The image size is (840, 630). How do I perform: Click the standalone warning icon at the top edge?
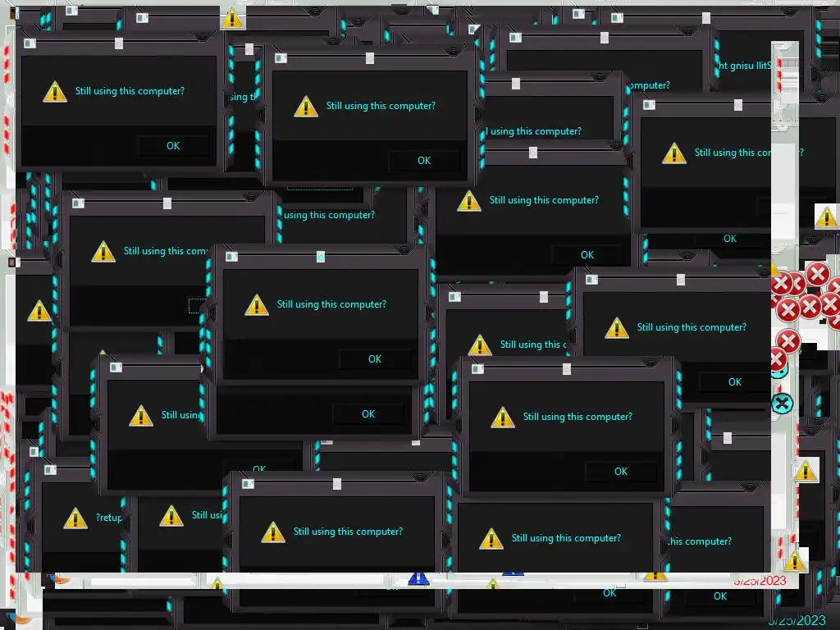click(232, 19)
